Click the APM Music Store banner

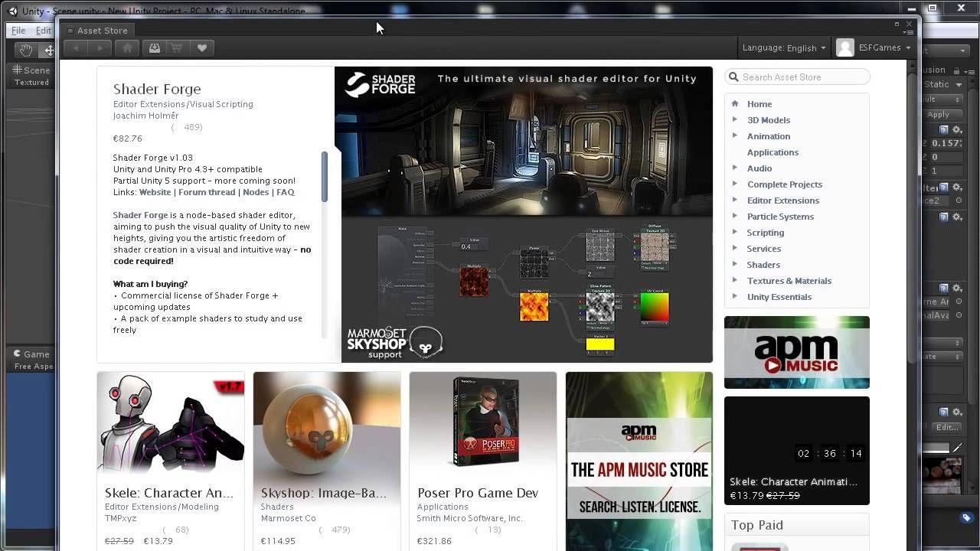coord(639,461)
